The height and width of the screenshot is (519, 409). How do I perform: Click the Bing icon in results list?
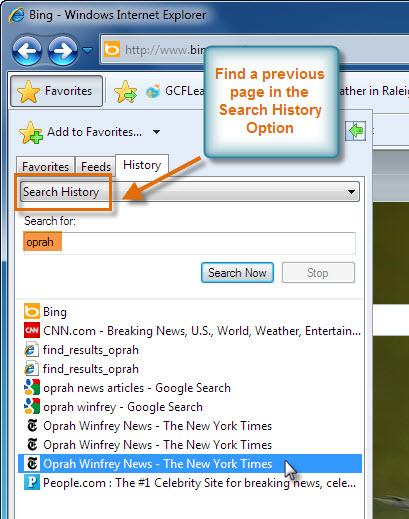(32, 311)
